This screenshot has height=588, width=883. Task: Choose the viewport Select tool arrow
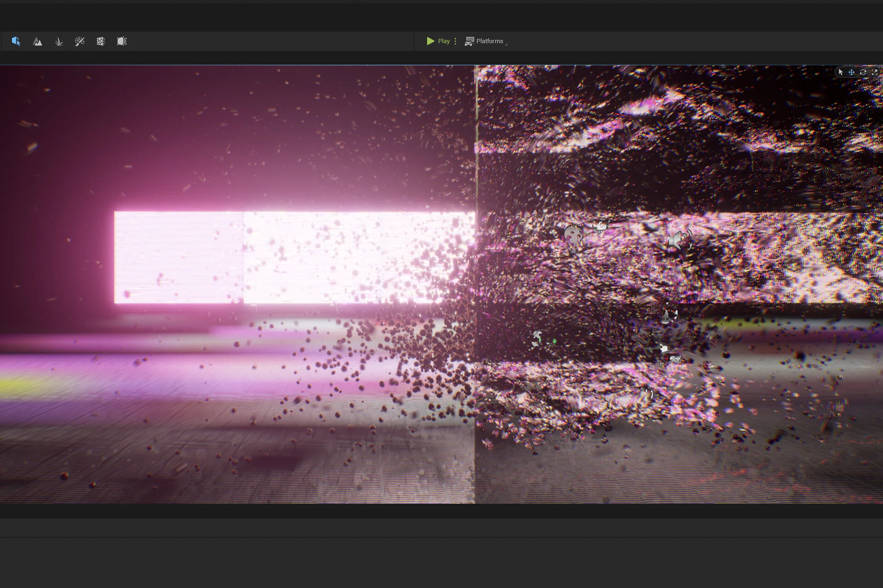point(841,72)
